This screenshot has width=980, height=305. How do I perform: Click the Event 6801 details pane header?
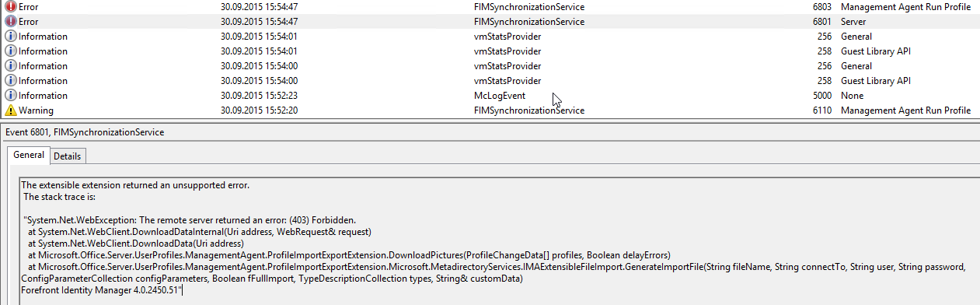tap(85, 132)
